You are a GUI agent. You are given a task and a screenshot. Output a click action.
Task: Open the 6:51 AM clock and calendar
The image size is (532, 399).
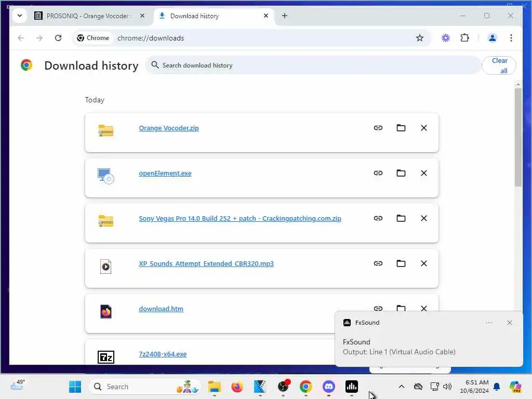475,387
